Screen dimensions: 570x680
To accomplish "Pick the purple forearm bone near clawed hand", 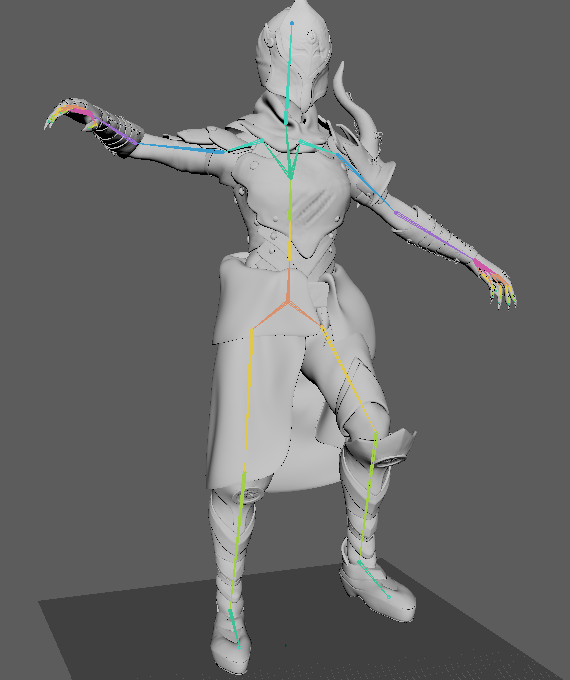I will click(x=117, y=130).
